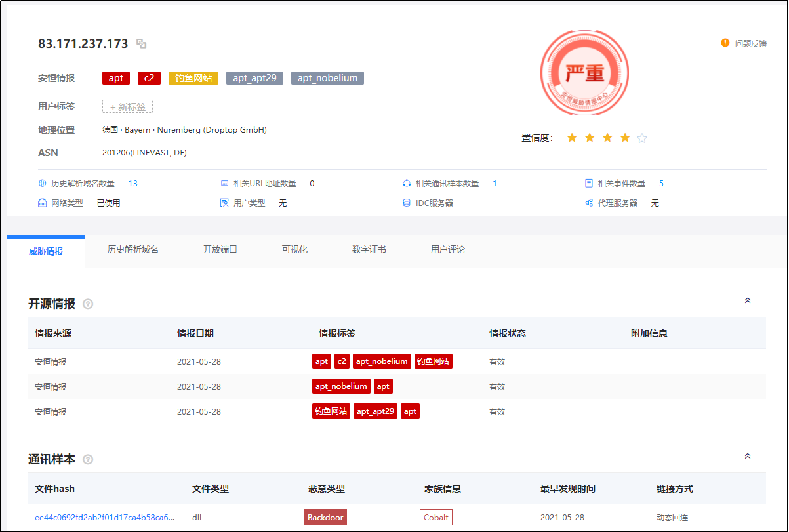Select the apt_nobelium gray tag
This screenshot has width=789, height=532.
click(x=327, y=78)
